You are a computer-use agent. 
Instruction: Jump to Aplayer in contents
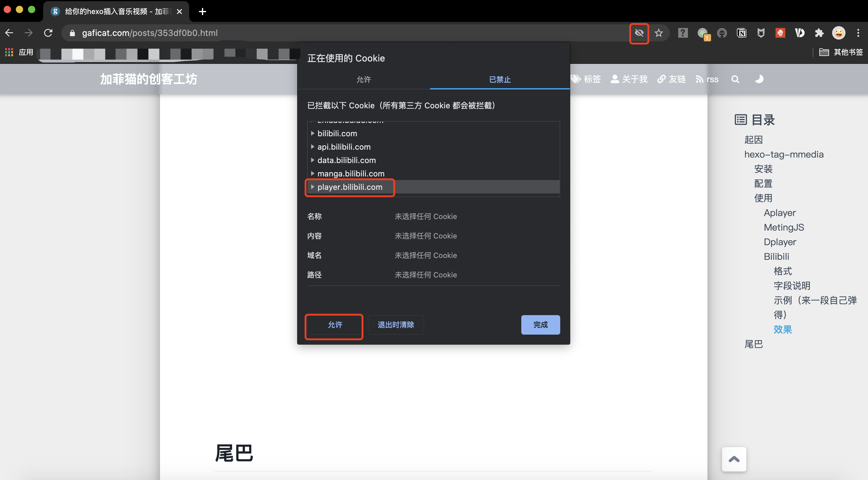point(780,213)
